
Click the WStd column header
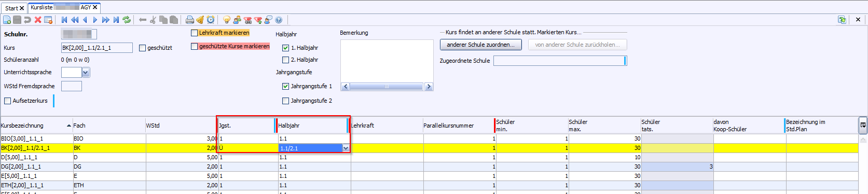point(182,126)
